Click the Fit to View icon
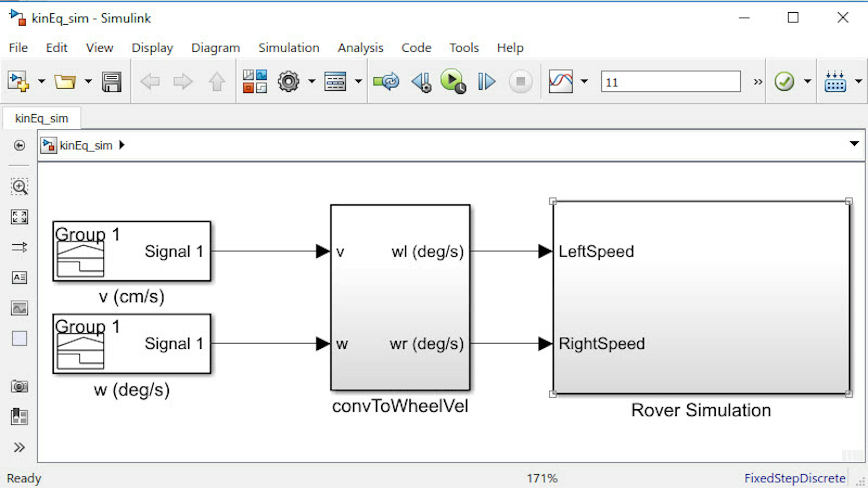The height and width of the screenshot is (488, 868). point(19,217)
